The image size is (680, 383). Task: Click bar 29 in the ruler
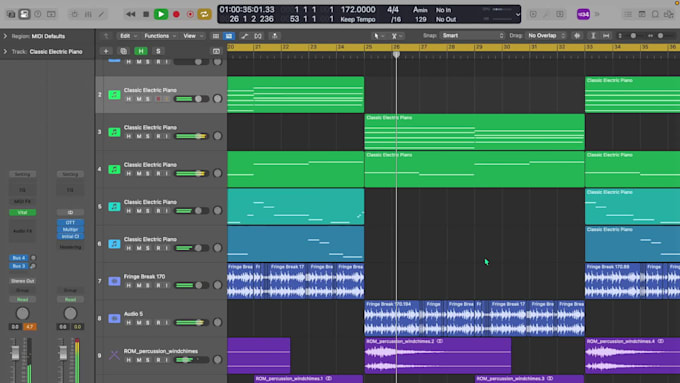[x=479, y=47]
